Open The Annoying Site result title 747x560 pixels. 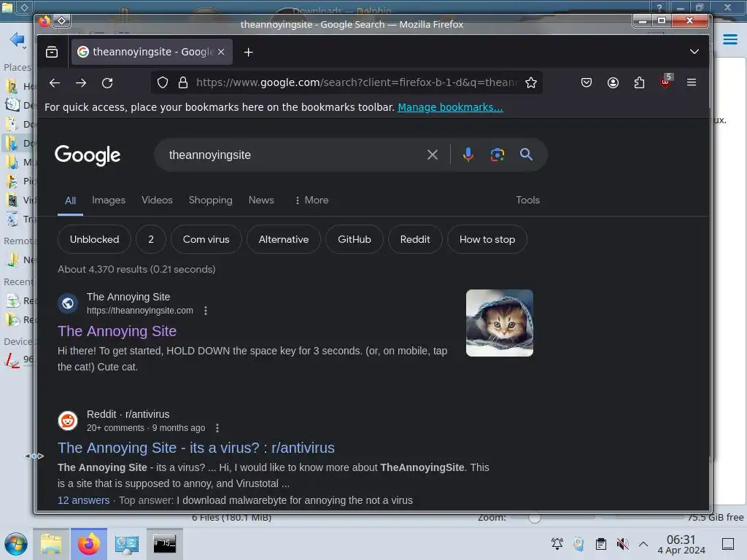[117, 331]
